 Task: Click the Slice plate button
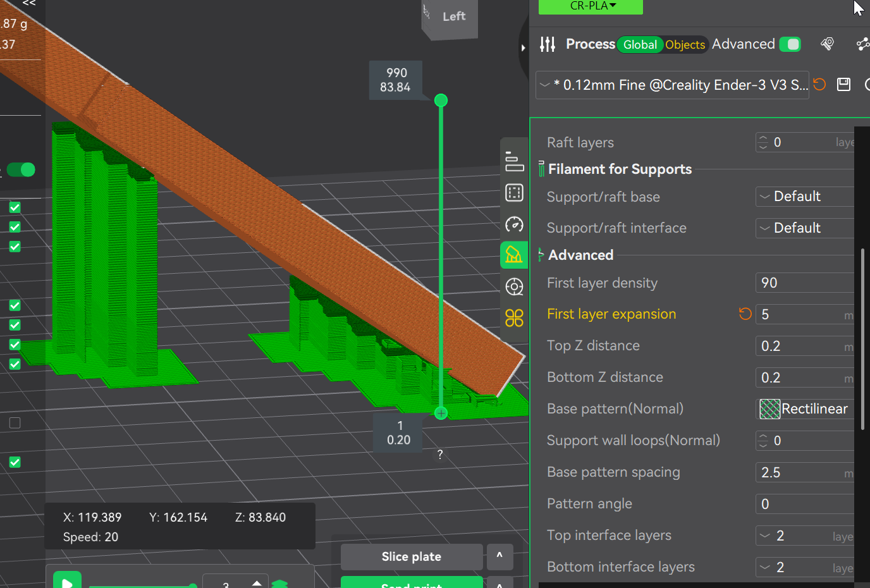(x=411, y=556)
